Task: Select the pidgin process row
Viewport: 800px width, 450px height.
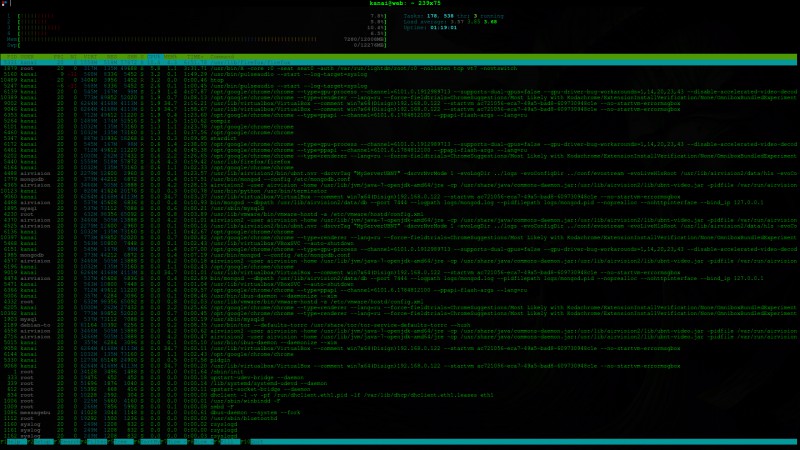Action: coord(398,360)
